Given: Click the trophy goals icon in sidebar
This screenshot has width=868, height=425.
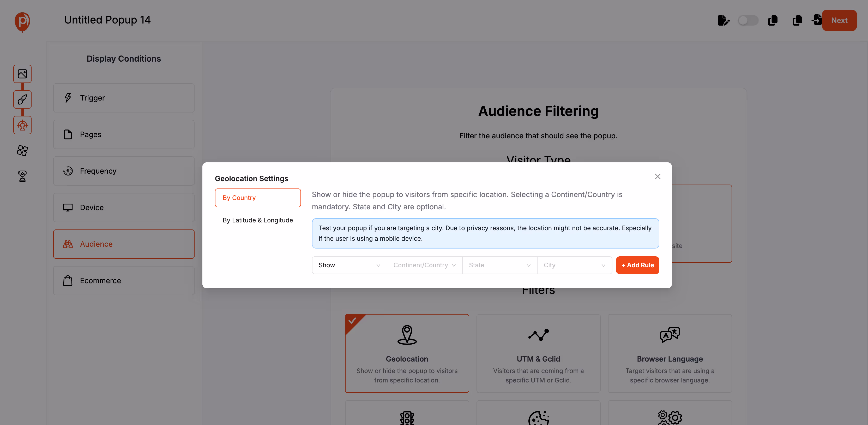Looking at the screenshot, I should pyautogui.click(x=22, y=176).
